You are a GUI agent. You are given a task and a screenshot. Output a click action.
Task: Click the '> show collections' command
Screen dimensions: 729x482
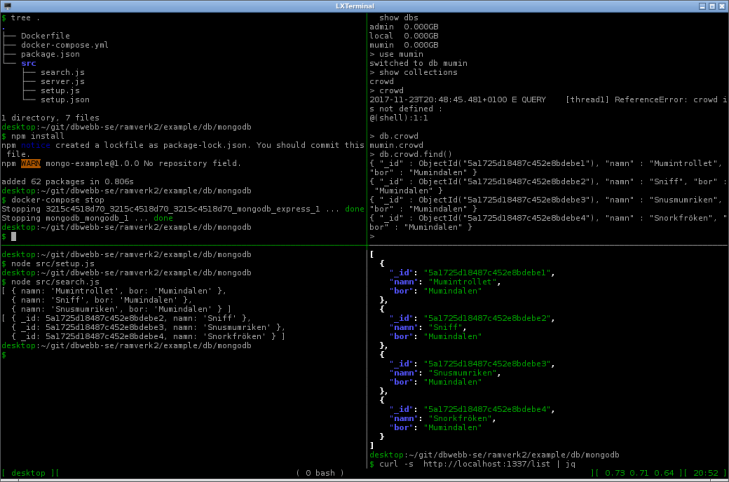click(413, 72)
